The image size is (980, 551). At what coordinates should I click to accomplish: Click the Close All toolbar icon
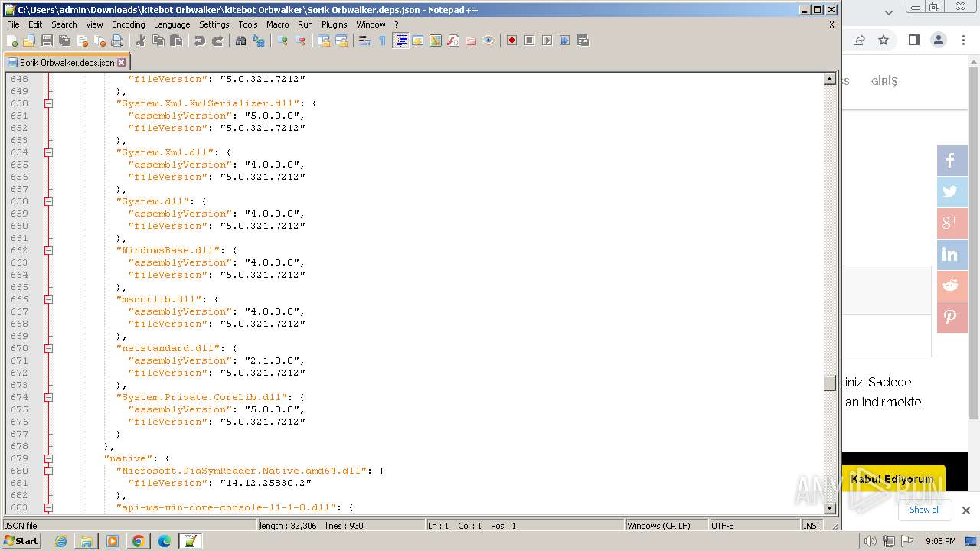100,41
